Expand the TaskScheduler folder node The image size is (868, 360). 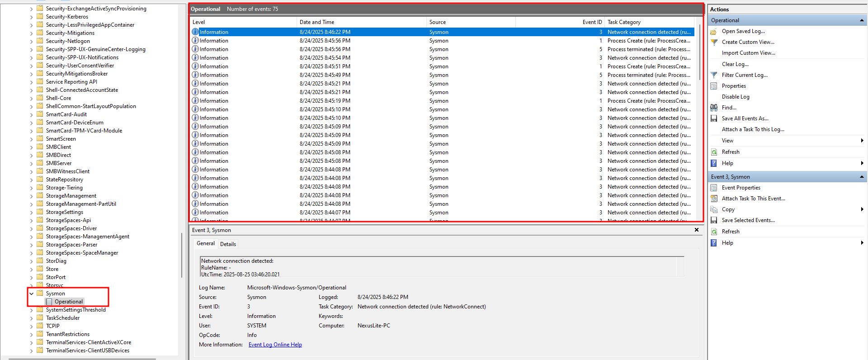[x=31, y=318]
